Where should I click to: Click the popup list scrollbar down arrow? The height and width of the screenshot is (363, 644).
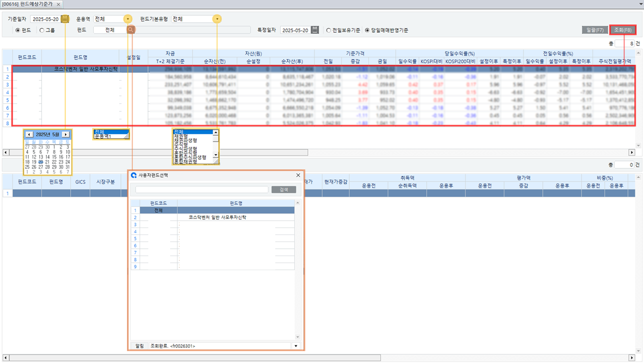[x=298, y=337]
